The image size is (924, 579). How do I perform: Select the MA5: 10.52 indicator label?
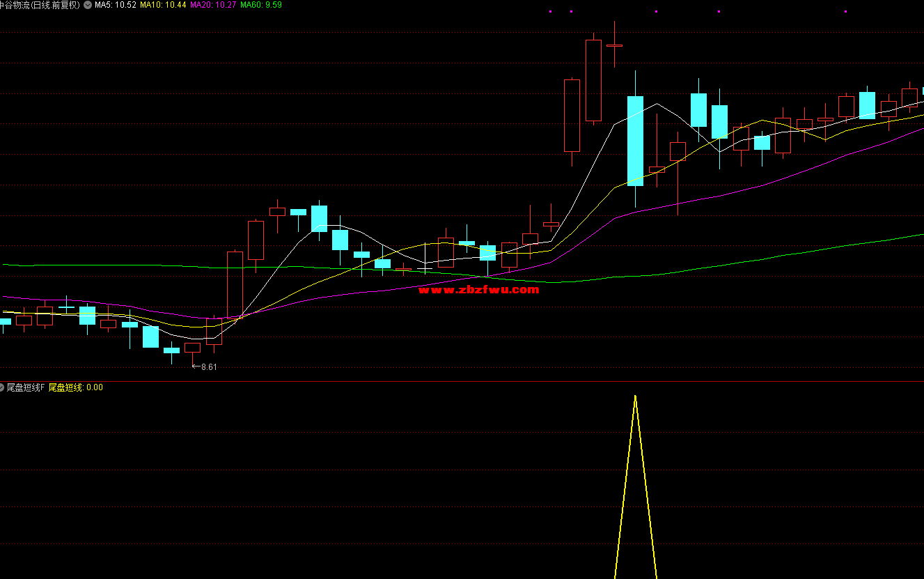[115, 5]
